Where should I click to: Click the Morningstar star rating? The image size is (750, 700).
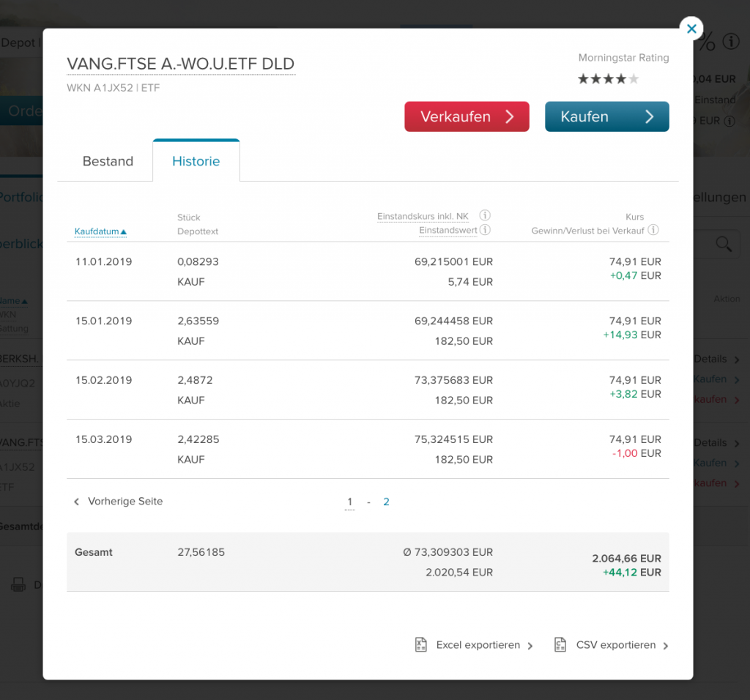[609, 79]
